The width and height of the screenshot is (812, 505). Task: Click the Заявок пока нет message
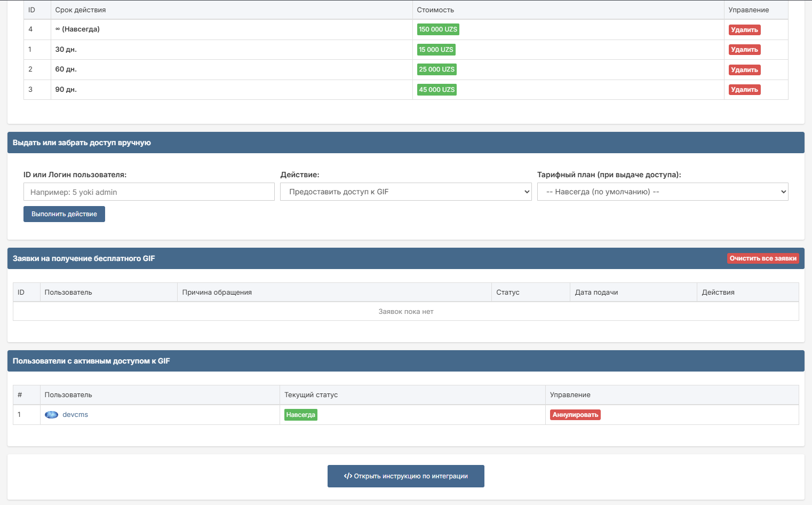[406, 312]
